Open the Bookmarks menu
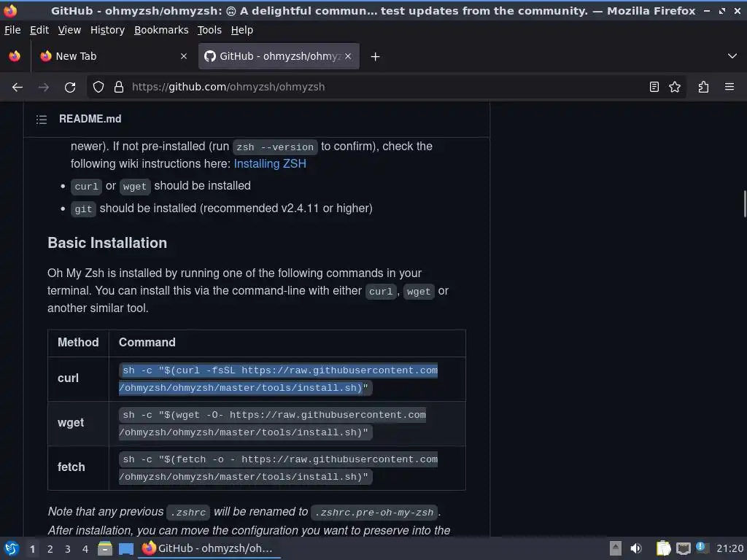 (x=161, y=30)
